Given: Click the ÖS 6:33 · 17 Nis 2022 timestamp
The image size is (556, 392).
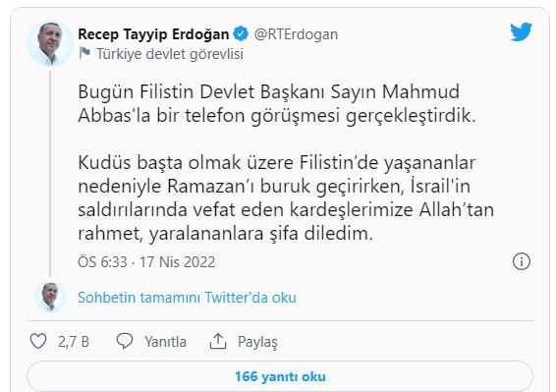Looking at the screenshot, I should point(146,262).
